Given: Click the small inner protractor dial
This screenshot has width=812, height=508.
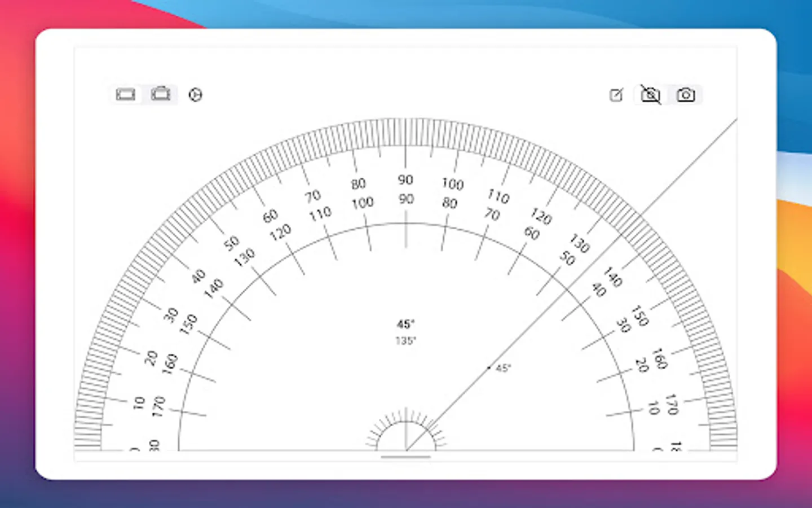Looking at the screenshot, I should click(x=406, y=430).
